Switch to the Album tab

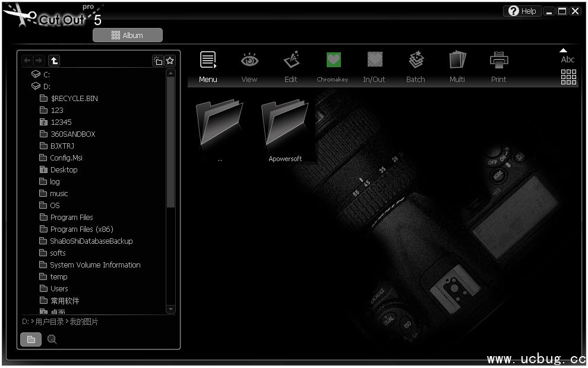128,35
